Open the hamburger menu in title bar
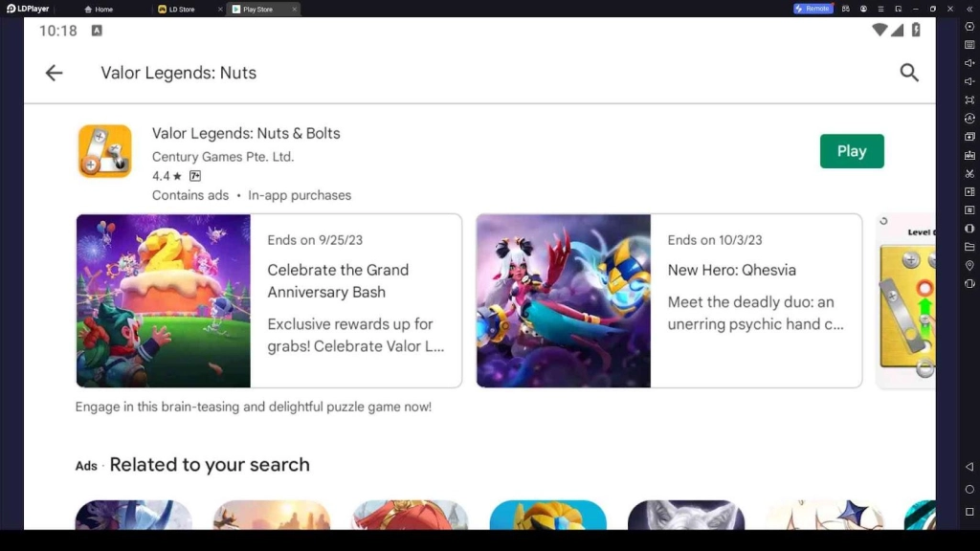 click(880, 9)
